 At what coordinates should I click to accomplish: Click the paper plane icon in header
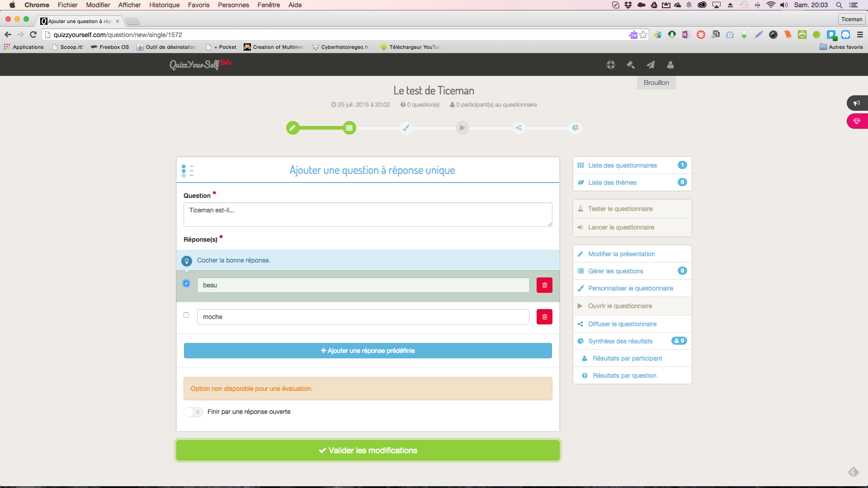[x=651, y=65]
